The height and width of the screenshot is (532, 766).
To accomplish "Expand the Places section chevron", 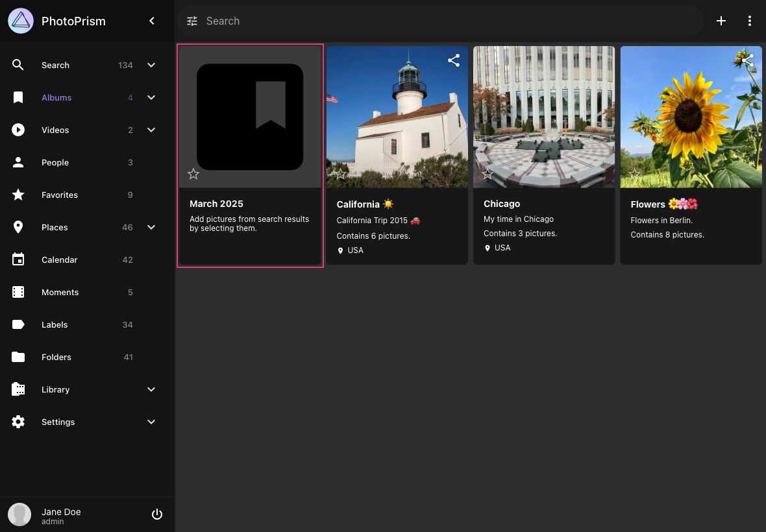I will tap(151, 227).
